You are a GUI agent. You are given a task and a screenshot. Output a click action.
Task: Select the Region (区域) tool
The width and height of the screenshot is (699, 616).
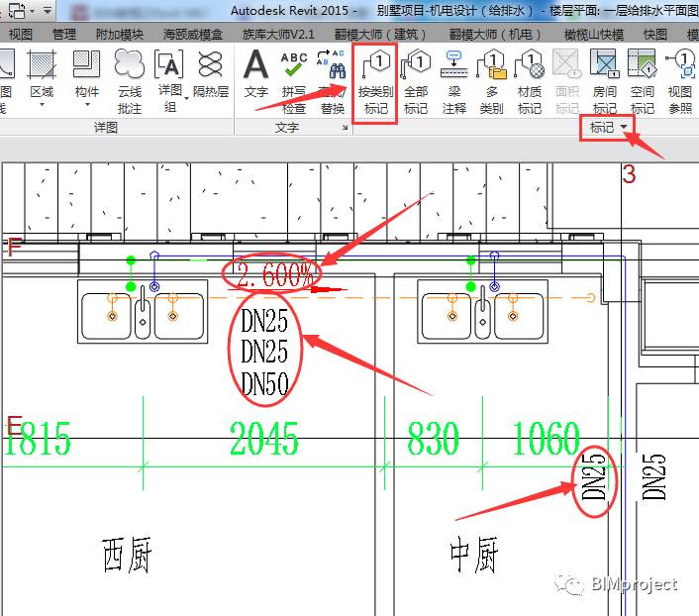[x=42, y=73]
